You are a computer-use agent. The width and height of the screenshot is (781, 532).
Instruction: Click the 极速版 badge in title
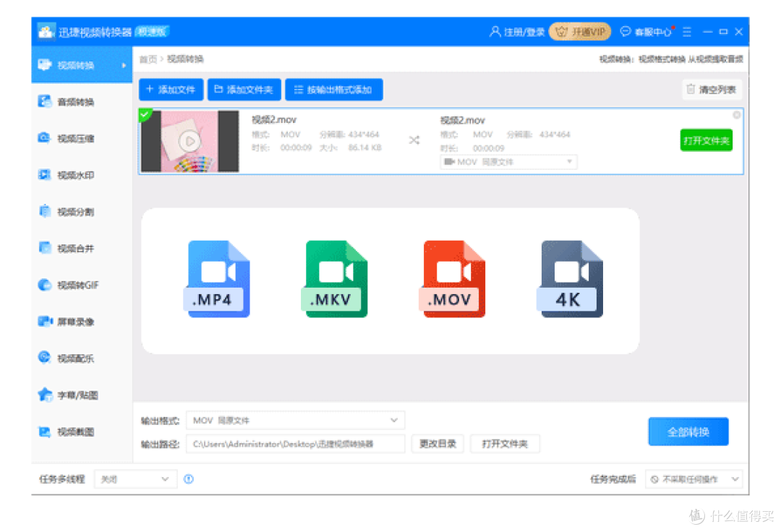[x=153, y=32]
